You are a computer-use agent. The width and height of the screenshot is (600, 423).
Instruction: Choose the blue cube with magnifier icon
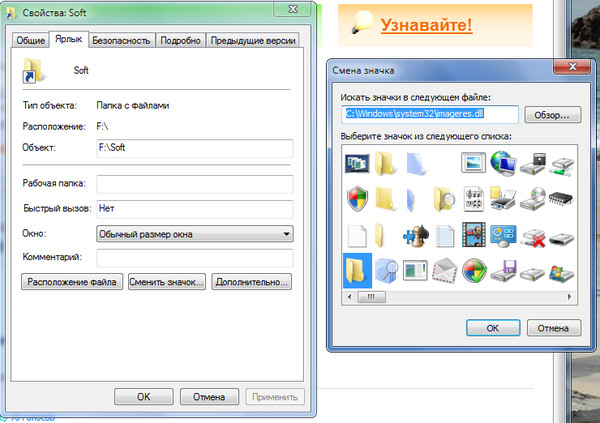pyautogui.click(x=386, y=271)
